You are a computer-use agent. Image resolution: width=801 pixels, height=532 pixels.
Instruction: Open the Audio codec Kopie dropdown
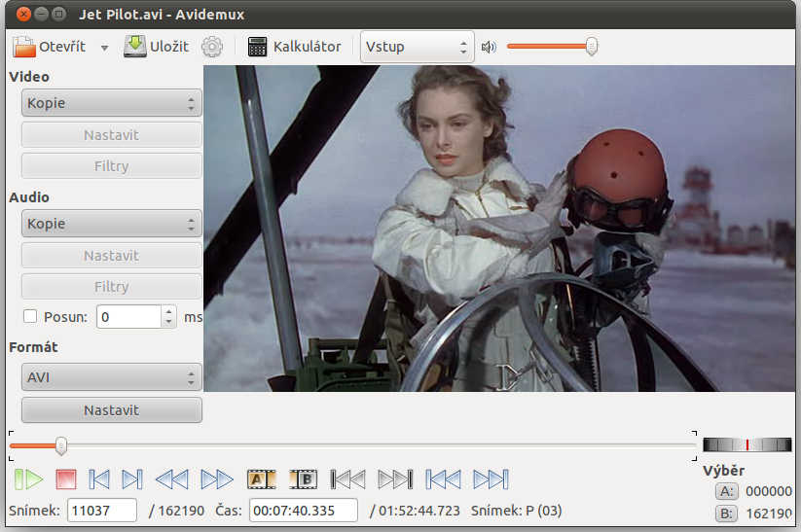tap(111, 224)
